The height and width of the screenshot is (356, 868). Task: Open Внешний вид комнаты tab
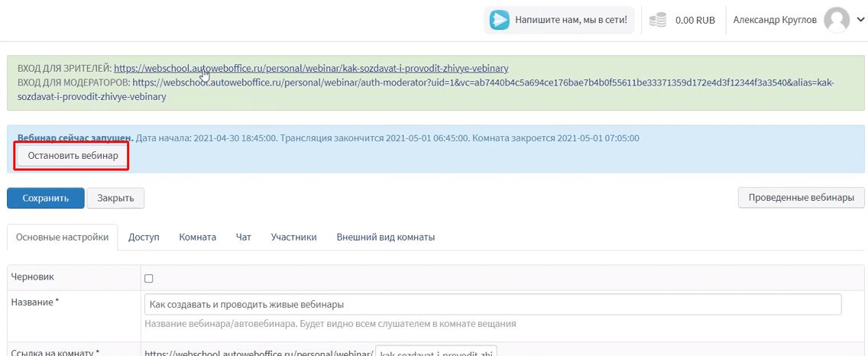tap(385, 238)
